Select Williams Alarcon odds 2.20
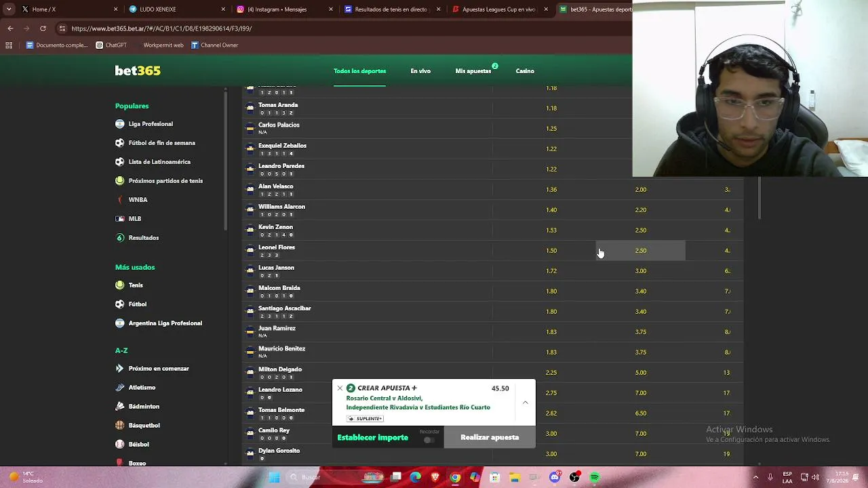The image size is (868, 488). [641, 210]
